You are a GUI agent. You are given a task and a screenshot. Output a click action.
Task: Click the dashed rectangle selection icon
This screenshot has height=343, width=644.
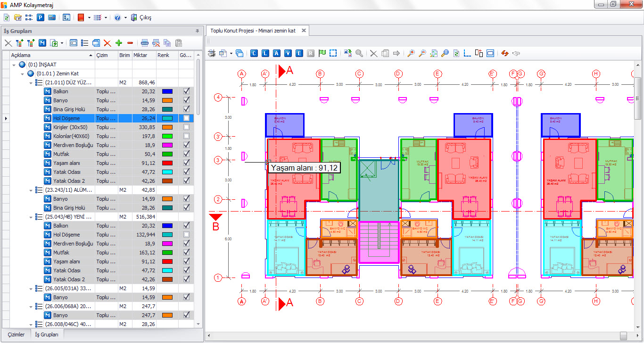point(333,53)
